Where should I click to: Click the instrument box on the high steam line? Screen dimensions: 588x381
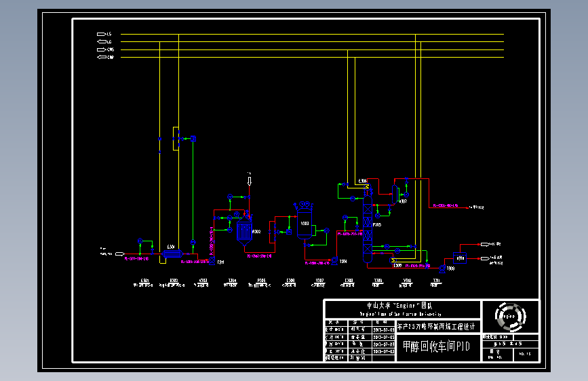[x=193, y=139]
